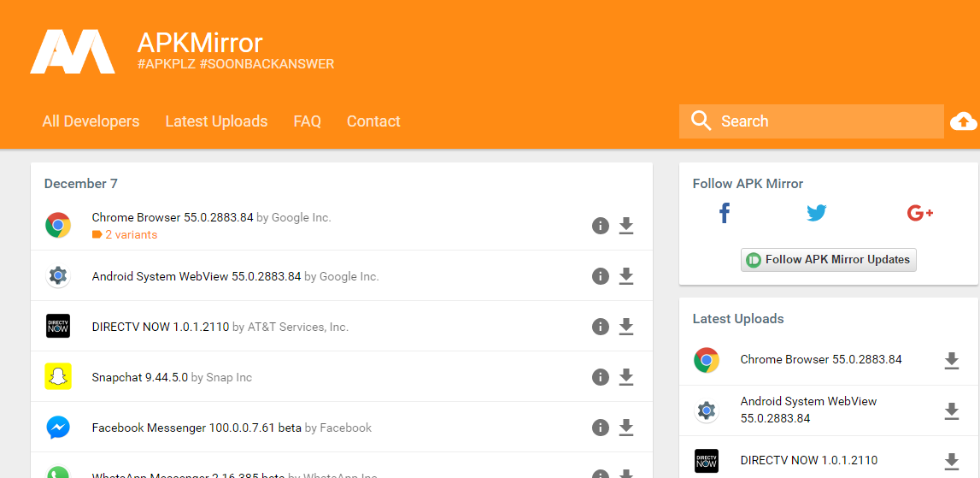Image resolution: width=980 pixels, height=478 pixels.
Task: Show info for Facebook Messenger beta
Action: (601, 428)
